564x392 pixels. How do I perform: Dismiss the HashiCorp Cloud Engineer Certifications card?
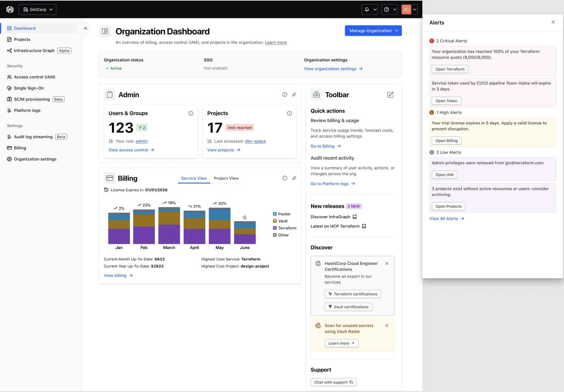pos(387,264)
